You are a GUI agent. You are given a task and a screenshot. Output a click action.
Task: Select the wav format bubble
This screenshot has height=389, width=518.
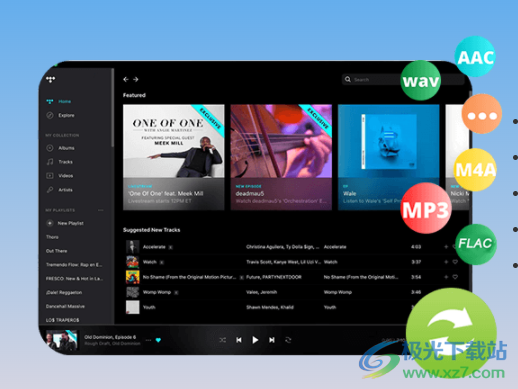(421, 80)
